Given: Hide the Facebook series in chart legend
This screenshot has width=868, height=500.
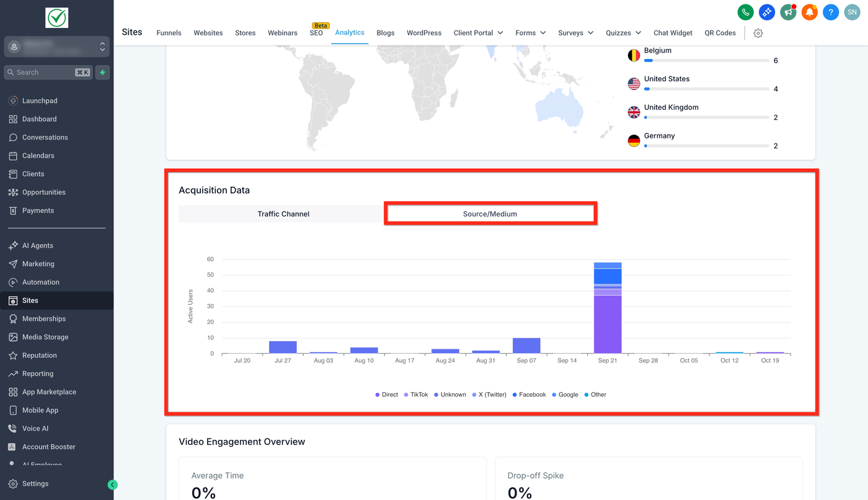Looking at the screenshot, I should (x=529, y=395).
